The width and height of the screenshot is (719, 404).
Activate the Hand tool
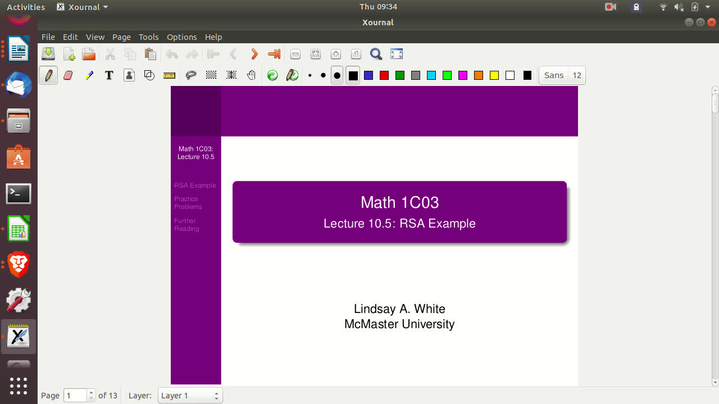[251, 75]
